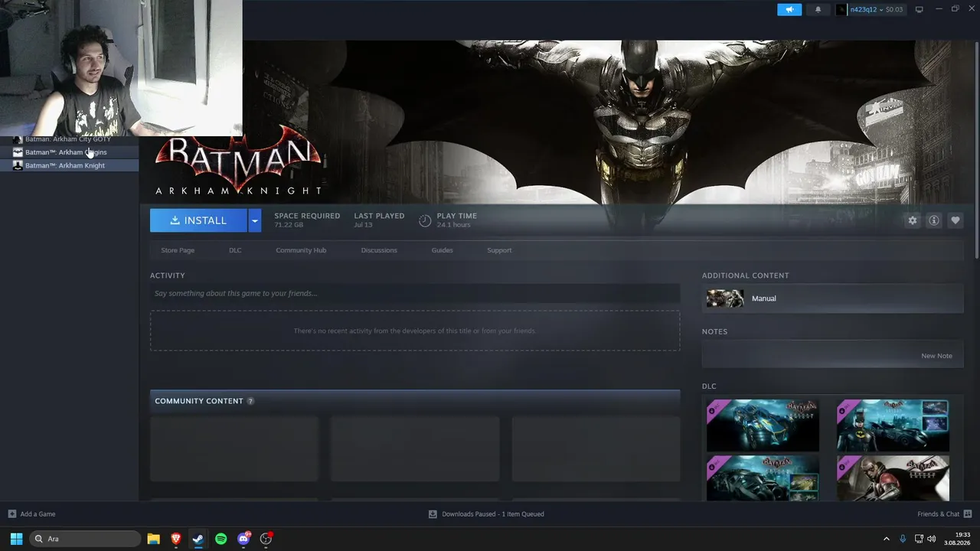
Task: Open the notifications bell
Action: (x=818, y=9)
